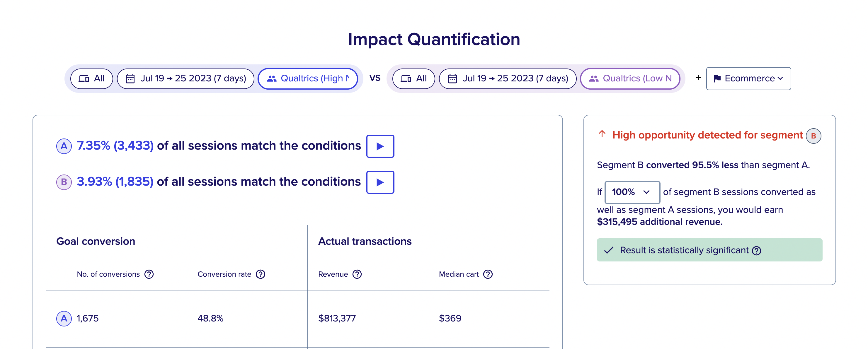Play segment B session replays
Screen dimensions: 868x349
click(x=380, y=182)
